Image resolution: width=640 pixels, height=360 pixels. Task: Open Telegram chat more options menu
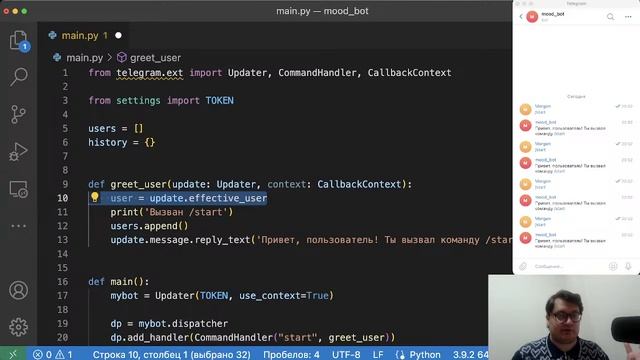(628, 17)
